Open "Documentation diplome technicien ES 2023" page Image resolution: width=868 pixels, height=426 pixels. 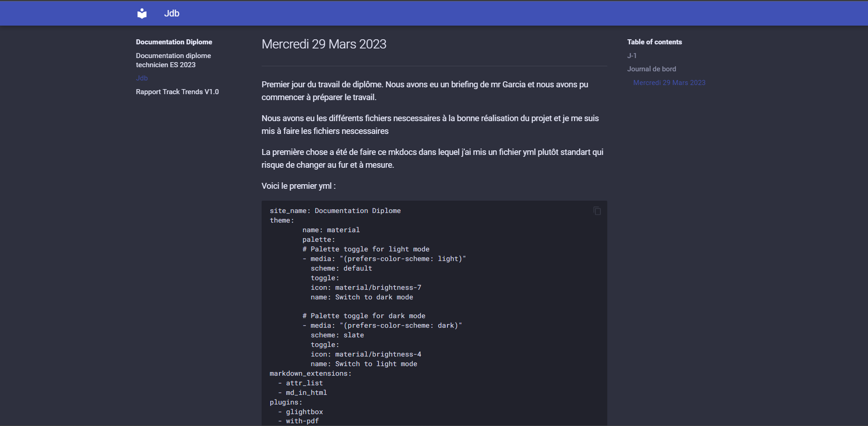click(x=173, y=60)
